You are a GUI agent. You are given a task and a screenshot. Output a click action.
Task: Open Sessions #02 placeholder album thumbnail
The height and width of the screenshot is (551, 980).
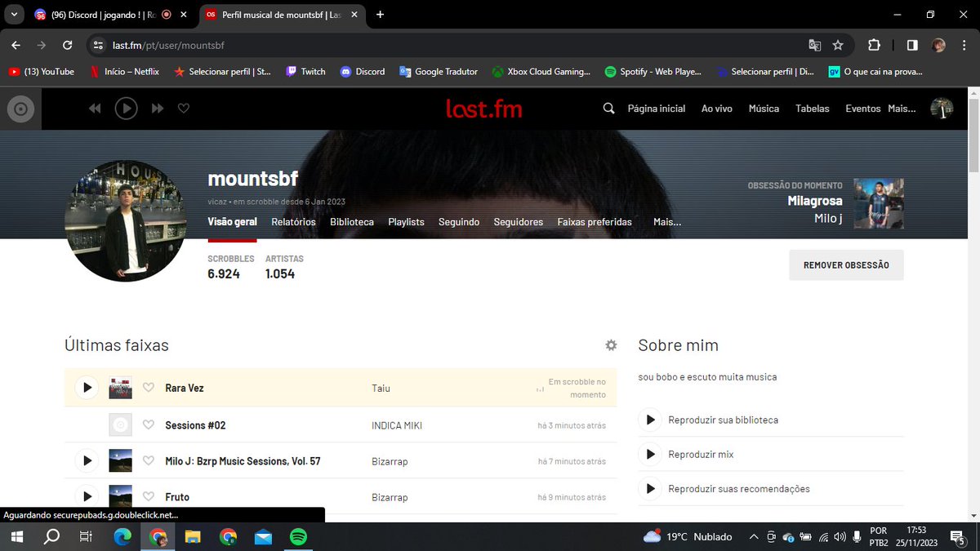coord(120,424)
